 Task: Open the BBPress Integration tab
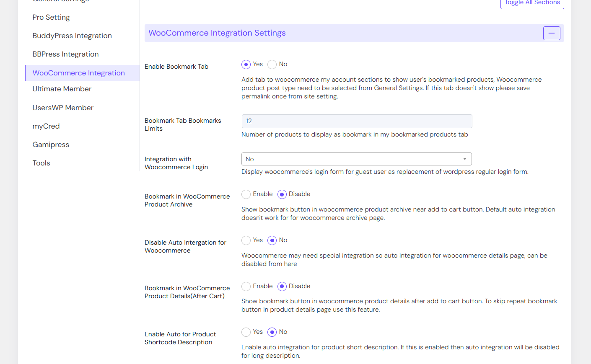click(65, 54)
